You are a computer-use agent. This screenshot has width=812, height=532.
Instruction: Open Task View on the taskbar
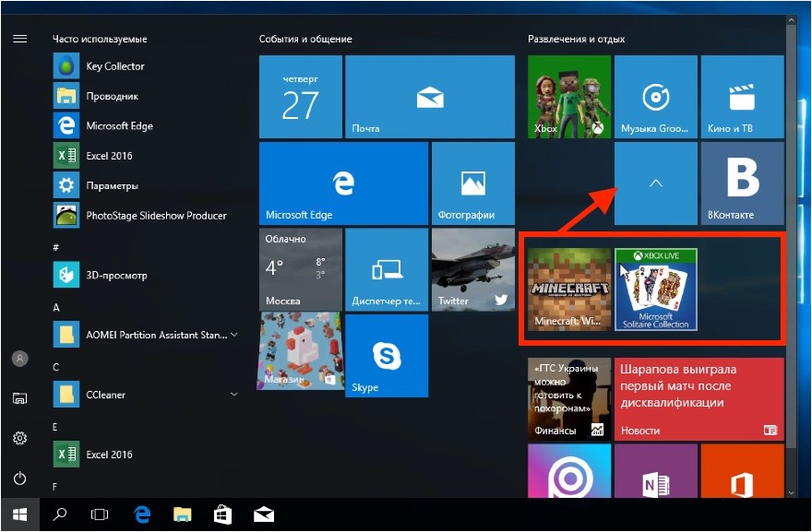(100, 514)
